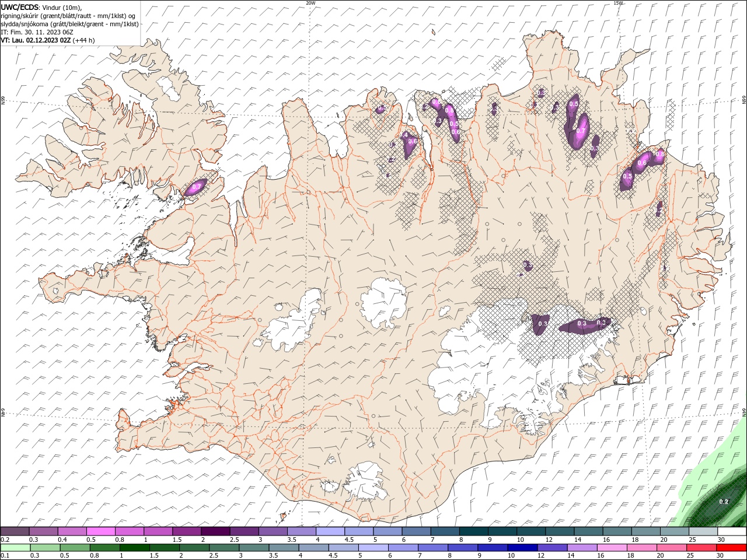Select the light pink swatch labeled 16 in bottom legend row
This screenshot has height=560, width=747.
point(612,548)
